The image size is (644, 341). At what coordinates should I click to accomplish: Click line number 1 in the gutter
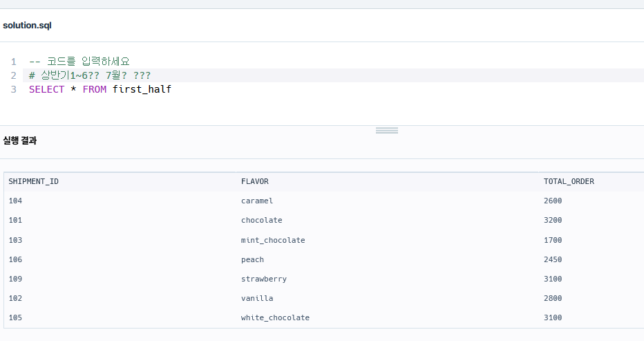[x=14, y=62]
